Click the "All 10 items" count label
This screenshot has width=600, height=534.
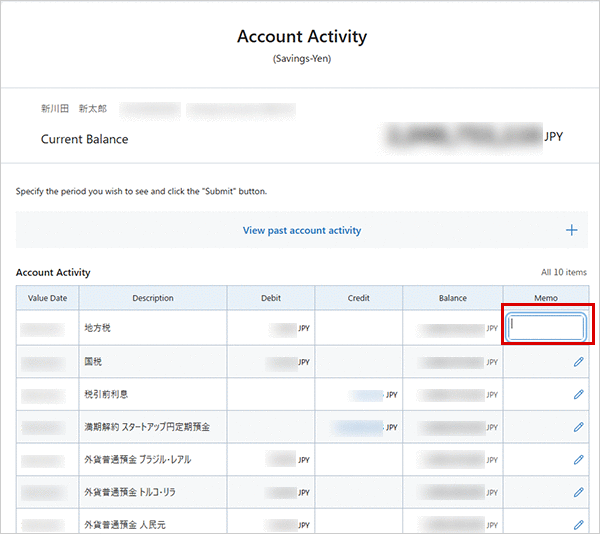click(x=563, y=272)
